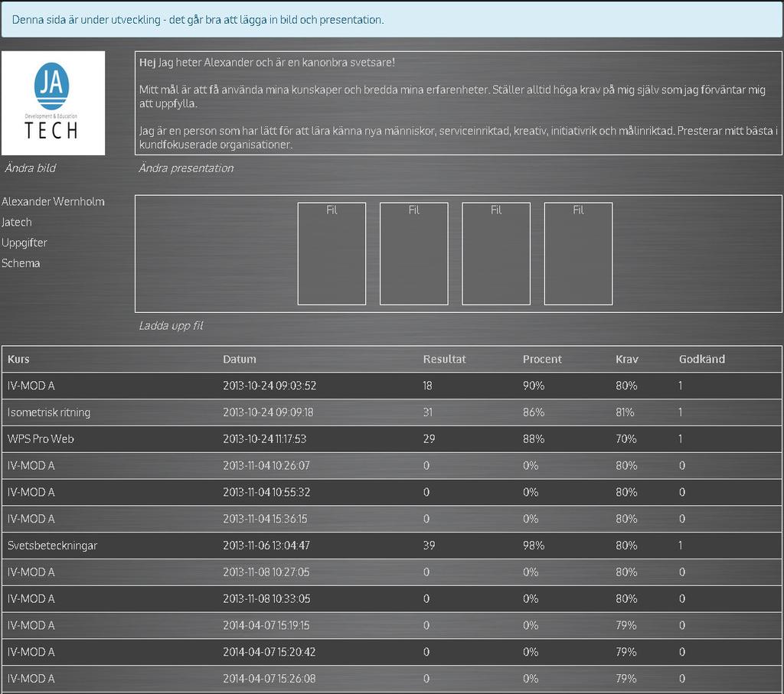Go to Uppgifter in the sidebar
784x694 pixels.
pyautogui.click(x=24, y=243)
